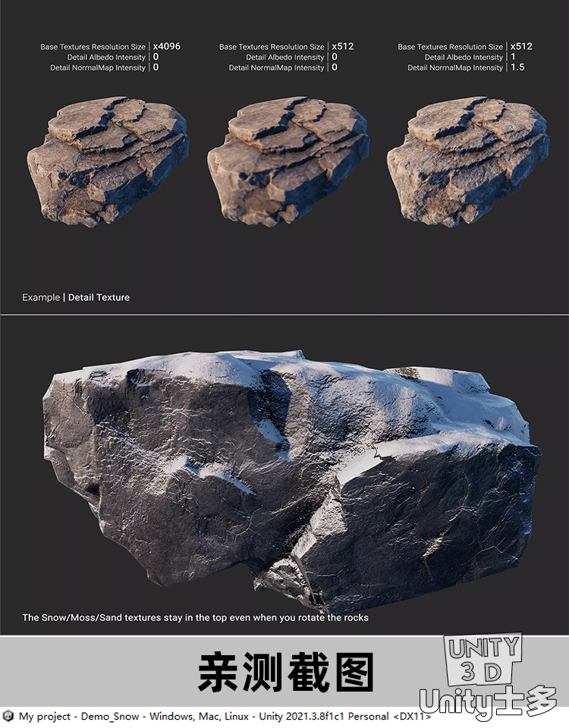Click the rock rendered with NormalMap Intensity 1.5
This screenshot has width=569, height=728.
coord(468,161)
